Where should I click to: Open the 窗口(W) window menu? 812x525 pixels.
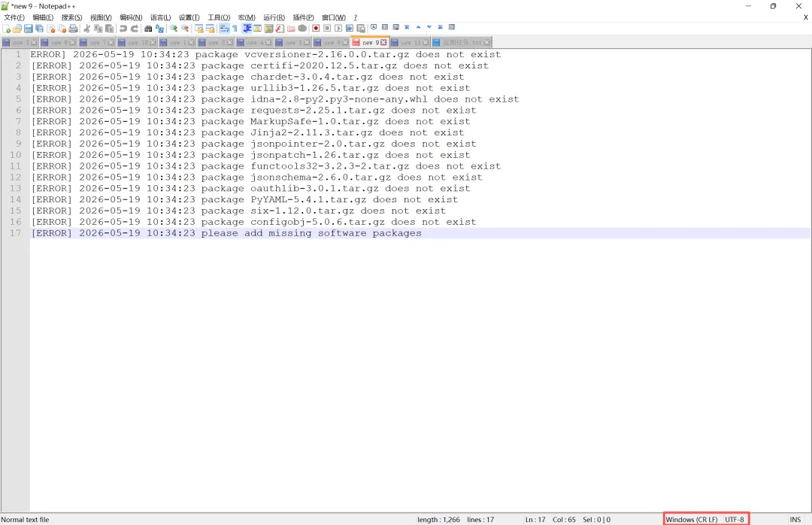[334, 17]
